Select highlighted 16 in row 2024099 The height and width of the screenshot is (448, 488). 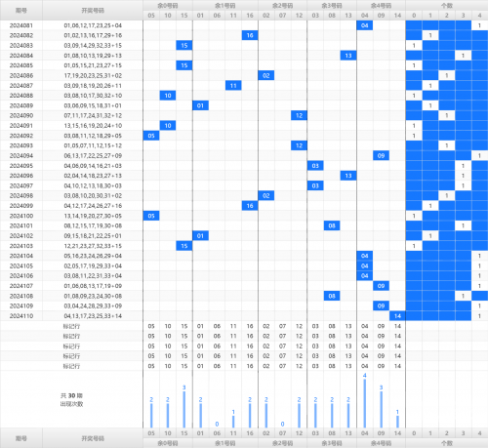(250, 206)
